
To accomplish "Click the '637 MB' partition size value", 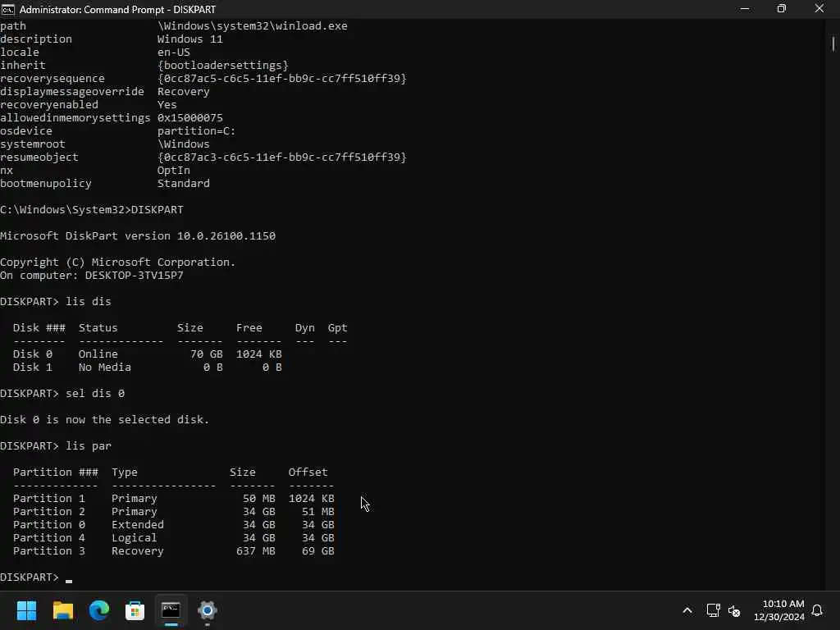I will 256,550.
